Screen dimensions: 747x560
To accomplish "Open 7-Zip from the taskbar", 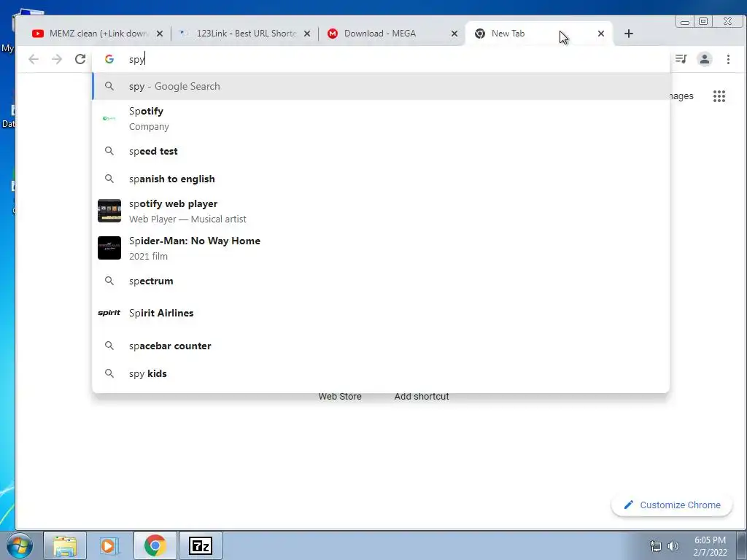I will [200, 545].
